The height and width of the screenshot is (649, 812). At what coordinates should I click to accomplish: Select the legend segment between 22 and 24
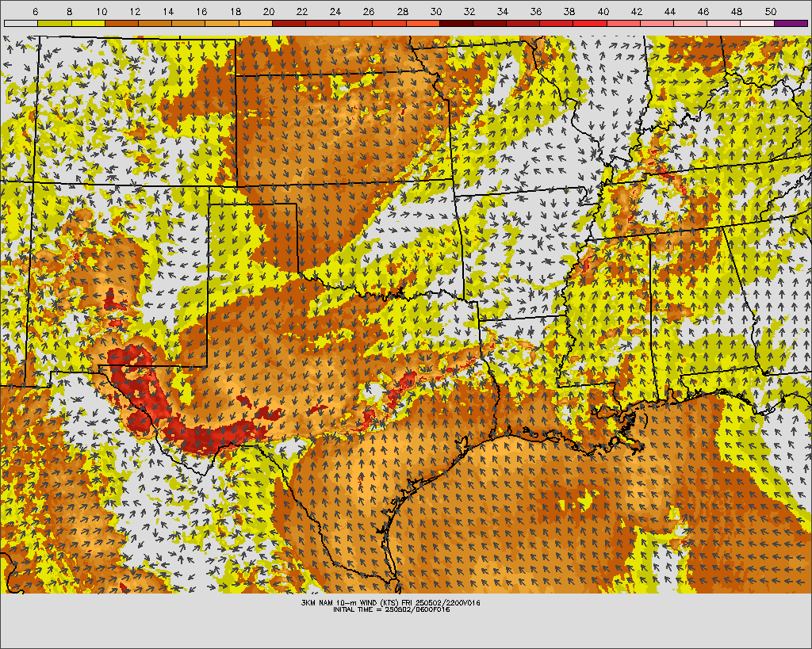point(322,23)
